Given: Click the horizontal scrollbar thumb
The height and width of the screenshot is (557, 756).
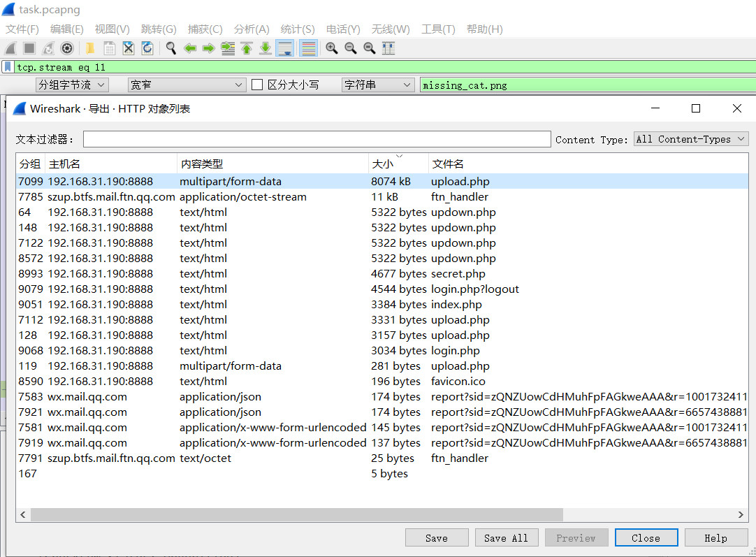Looking at the screenshot, I should (x=296, y=514).
